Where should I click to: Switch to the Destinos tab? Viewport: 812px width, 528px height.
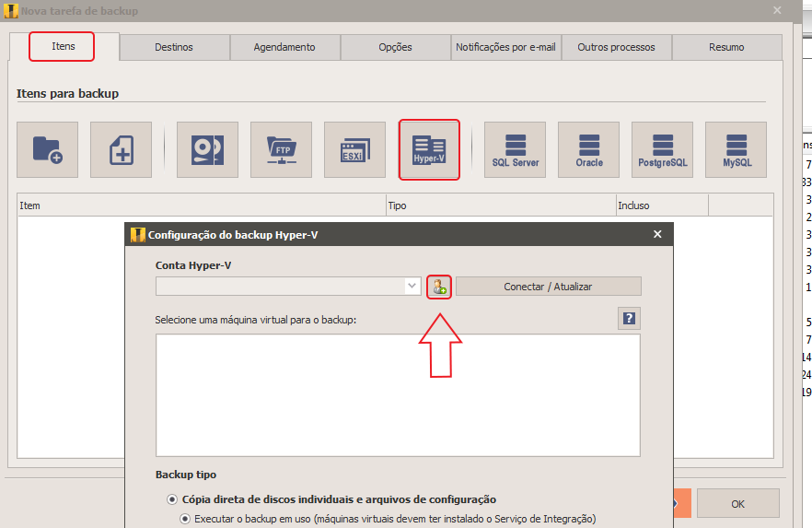(x=174, y=47)
